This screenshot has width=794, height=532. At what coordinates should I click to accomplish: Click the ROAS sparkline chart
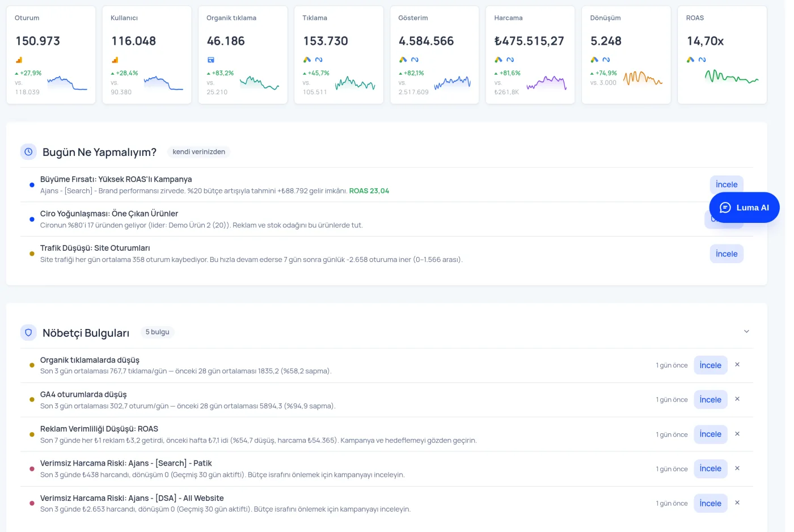coord(732,78)
